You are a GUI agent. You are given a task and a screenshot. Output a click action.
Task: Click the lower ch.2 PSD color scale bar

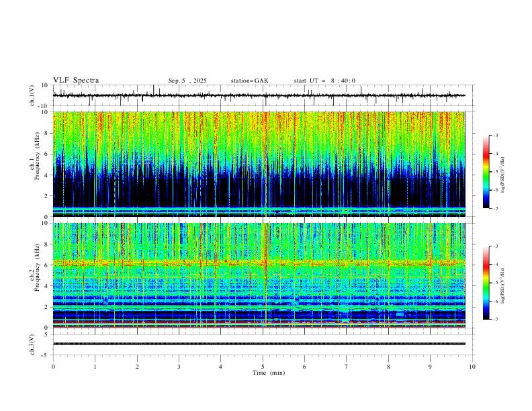(x=486, y=283)
